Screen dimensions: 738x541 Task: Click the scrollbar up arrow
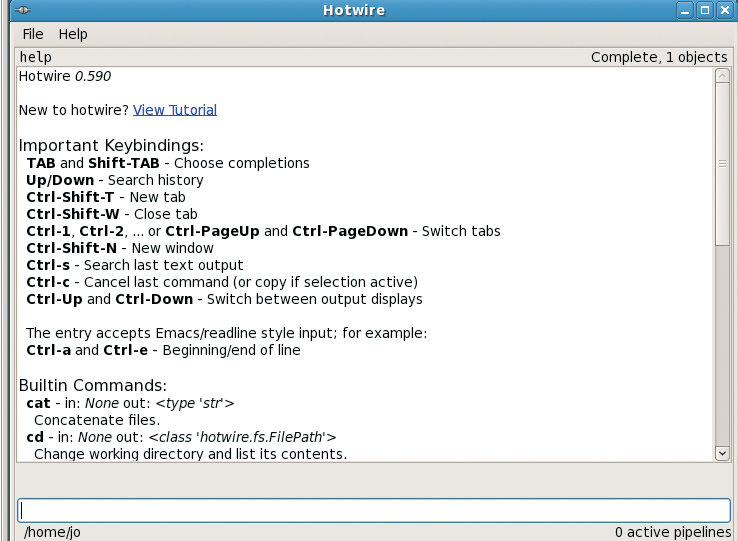pos(722,76)
